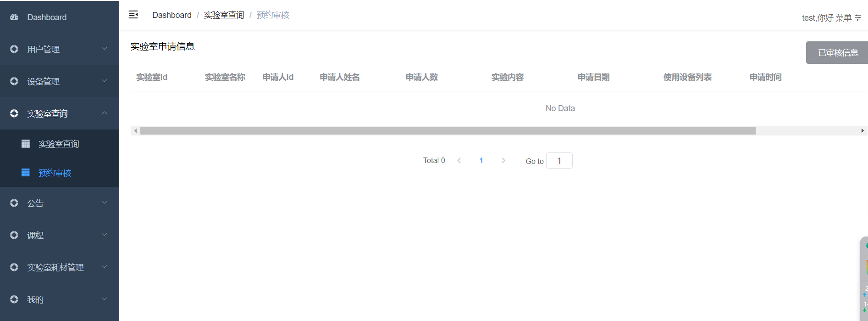Open the 设备管理 menu label
The height and width of the screenshot is (321, 868).
pyautogui.click(x=44, y=81)
